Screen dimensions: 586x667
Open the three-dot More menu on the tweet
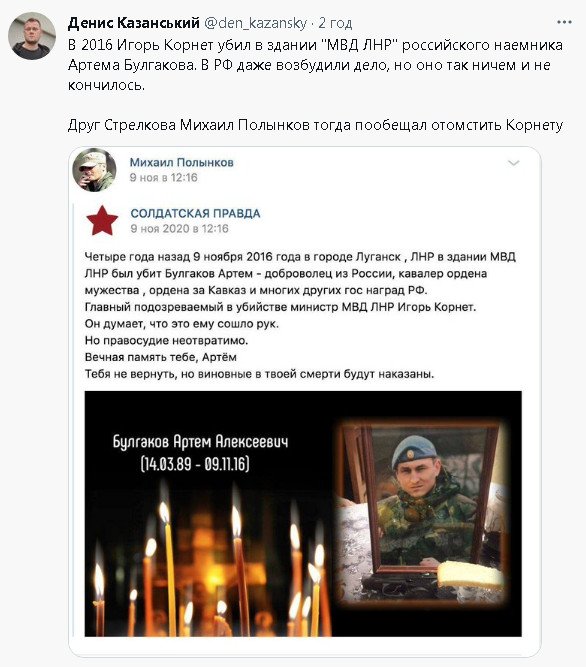point(564,22)
